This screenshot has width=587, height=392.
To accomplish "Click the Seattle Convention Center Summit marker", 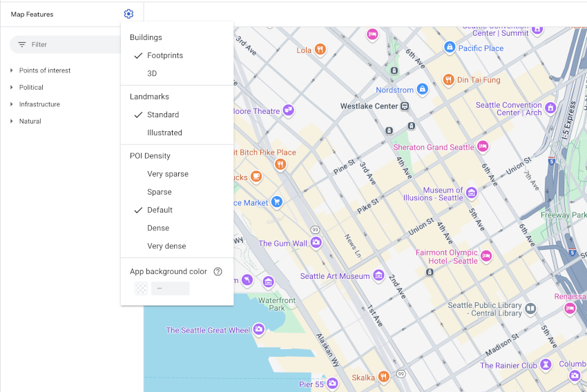I will click(x=537, y=30).
